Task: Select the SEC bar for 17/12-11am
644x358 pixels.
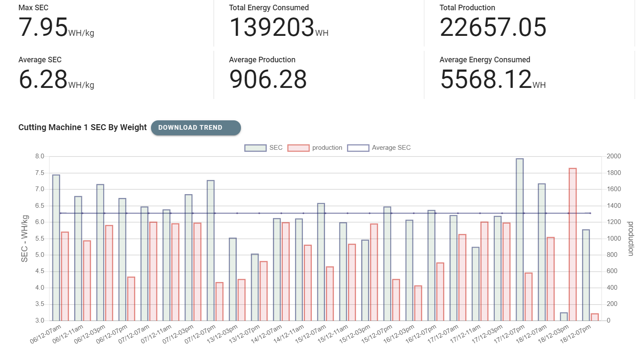Action: tap(476, 284)
